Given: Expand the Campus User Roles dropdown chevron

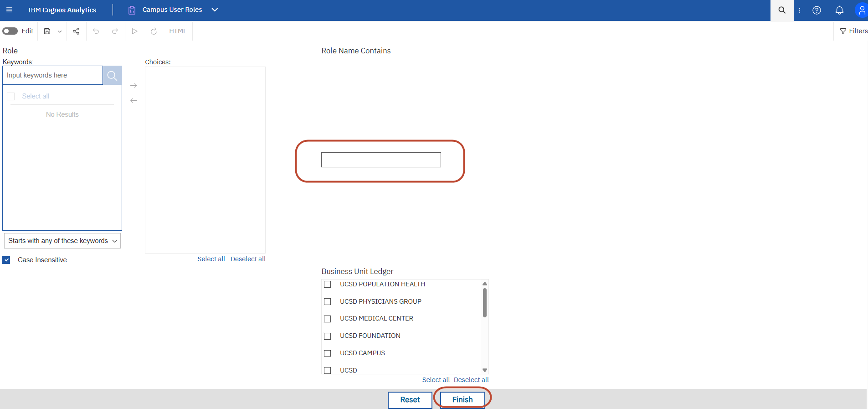Looking at the screenshot, I should 215,10.
